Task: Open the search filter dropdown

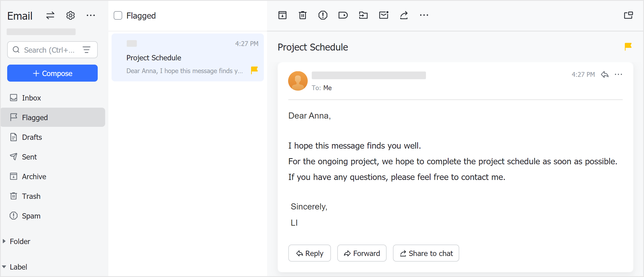Action: (x=87, y=50)
